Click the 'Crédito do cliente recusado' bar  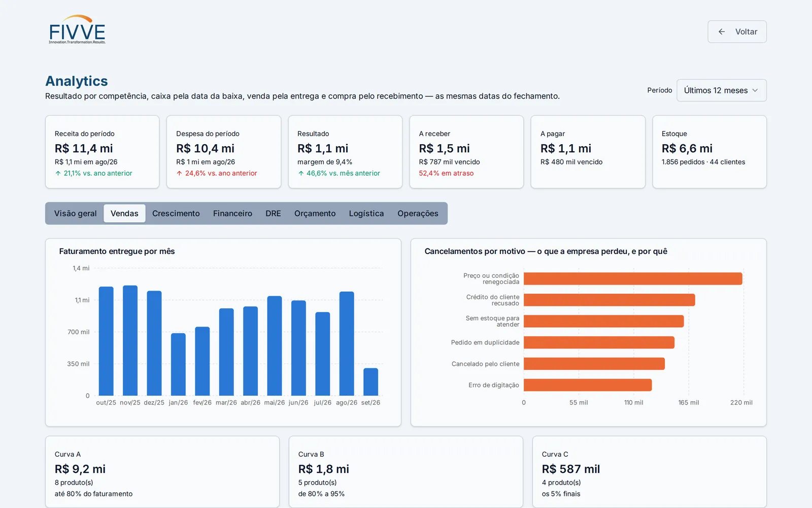(x=610, y=300)
